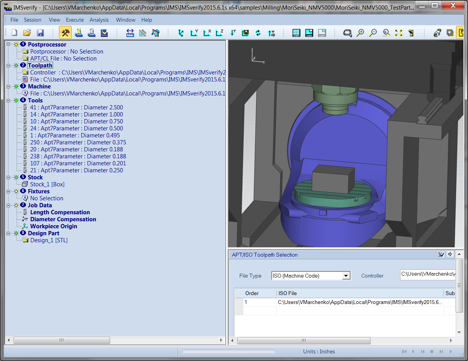Click 'Postprocessor : No Selection' row

click(66, 51)
